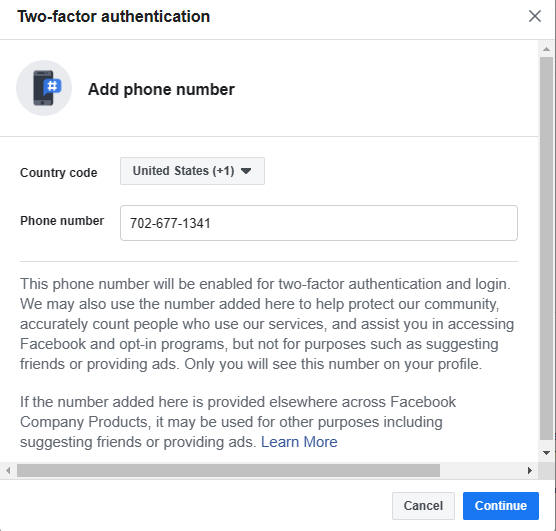
Task: Click the vertical scrollbar up arrow
Action: point(546,50)
